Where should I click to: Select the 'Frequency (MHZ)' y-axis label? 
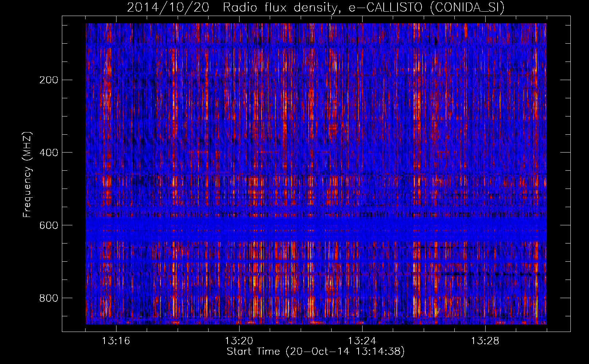click(x=27, y=174)
